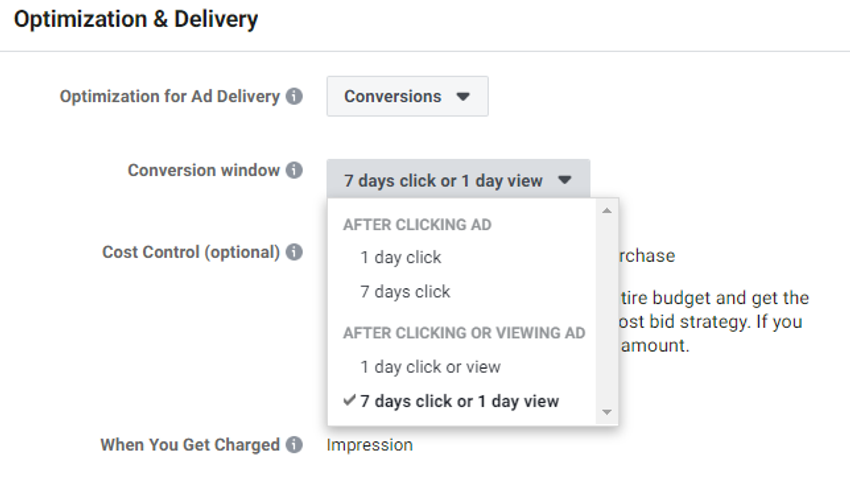Screen dimensions: 850x479
Task: Click the "Optimization for Ad Delivery" label
Action: pos(169,97)
